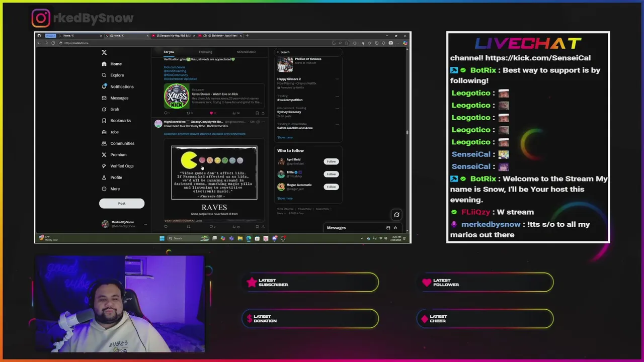
Task: Reload the page in the browser
Action: [x=53, y=43]
